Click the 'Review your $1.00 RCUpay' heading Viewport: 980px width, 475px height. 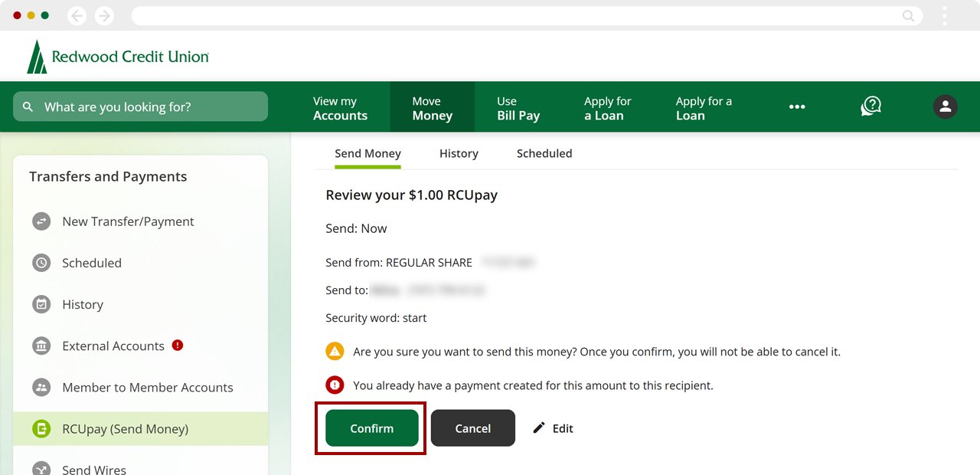click(x=412, y=195)
